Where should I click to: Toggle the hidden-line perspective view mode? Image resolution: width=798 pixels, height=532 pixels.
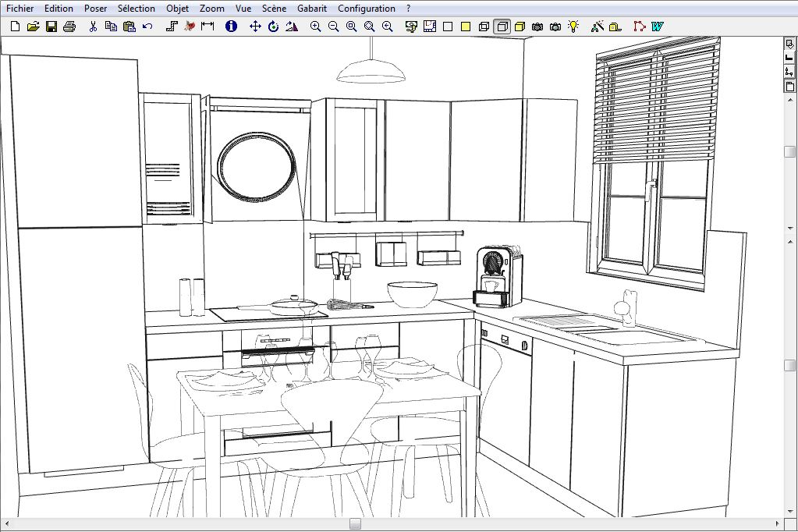(502, 27)
